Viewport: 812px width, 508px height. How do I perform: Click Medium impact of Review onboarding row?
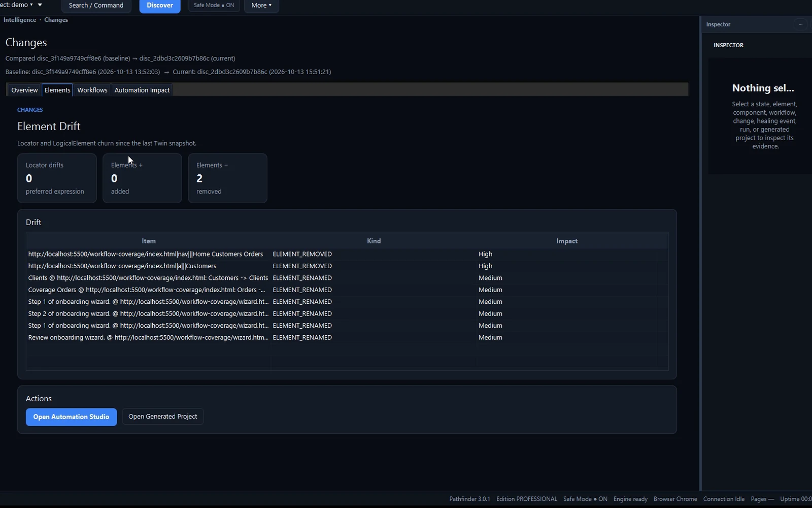point(490,337)
